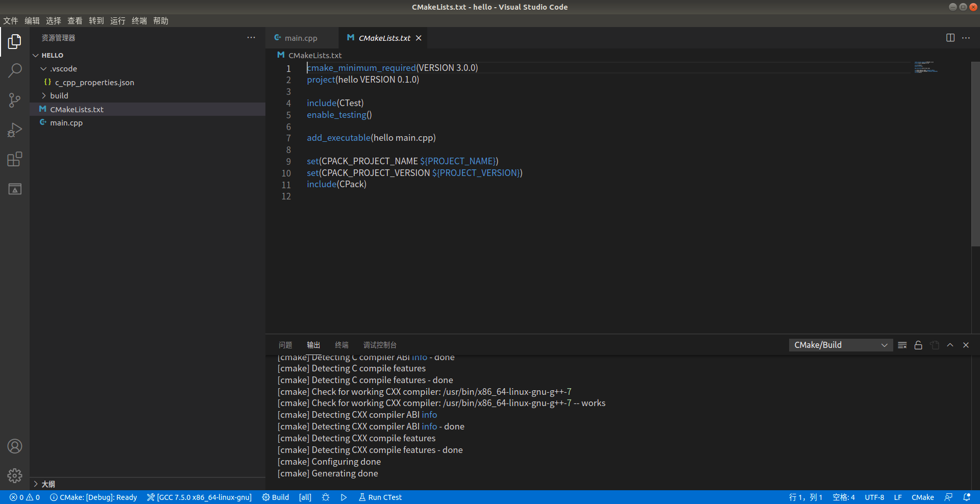Collapse the HELLO folder section
The image size is (980, 504).
[x=148, y=55]
